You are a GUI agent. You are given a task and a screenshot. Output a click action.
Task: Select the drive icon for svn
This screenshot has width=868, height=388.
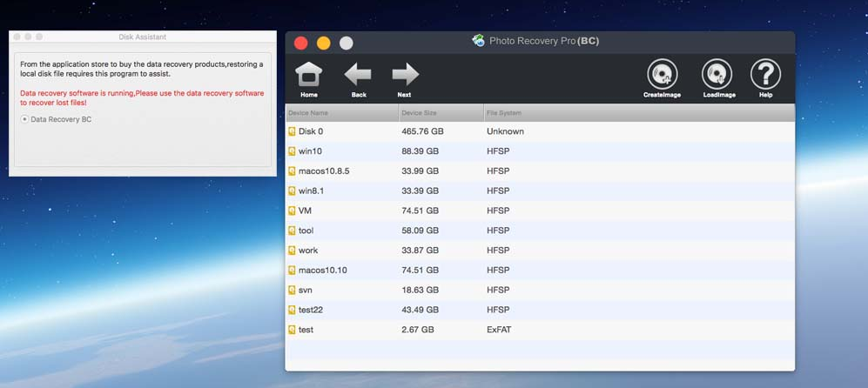[x=292, y=290]
